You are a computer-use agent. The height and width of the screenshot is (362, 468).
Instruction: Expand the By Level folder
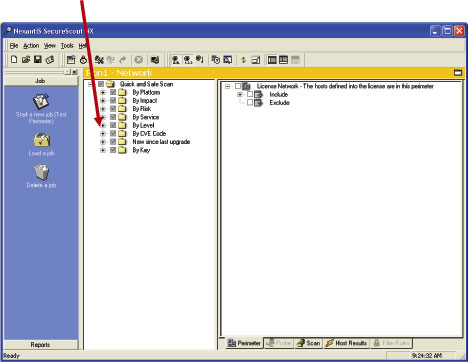point(103,125)
